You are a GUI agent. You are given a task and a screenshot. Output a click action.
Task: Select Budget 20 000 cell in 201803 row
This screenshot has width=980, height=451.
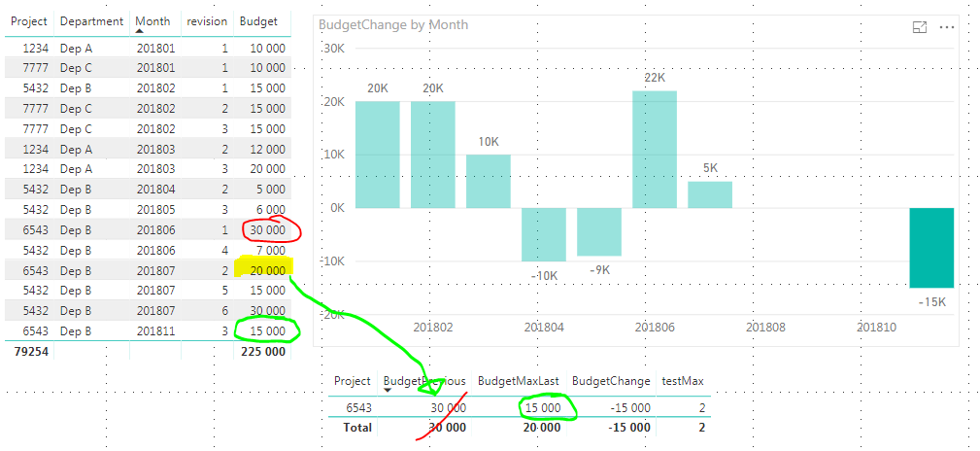pyautogui.click(x=265, y=169)
